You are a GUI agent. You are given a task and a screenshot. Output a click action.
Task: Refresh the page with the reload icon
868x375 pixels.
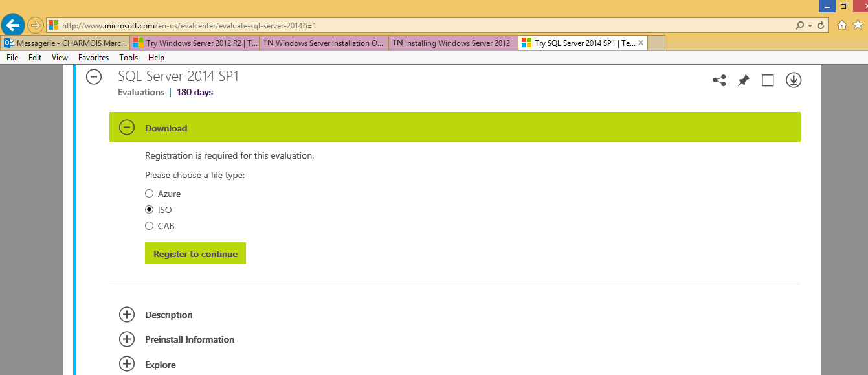pyautogui.click(x=821, y=26)
